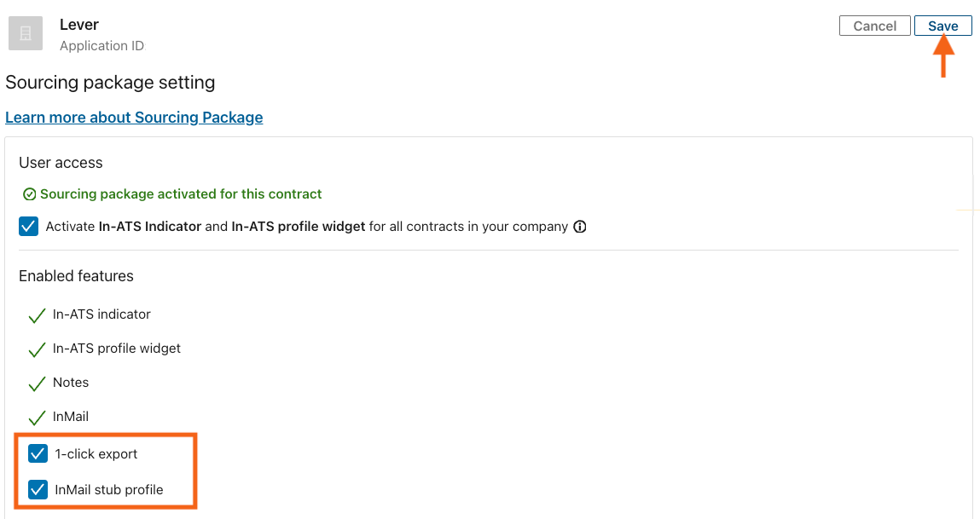The image size is (980, 519).
Task: Click the checkmark next to In-ATS profile widget
Action: tap(36, 349)
